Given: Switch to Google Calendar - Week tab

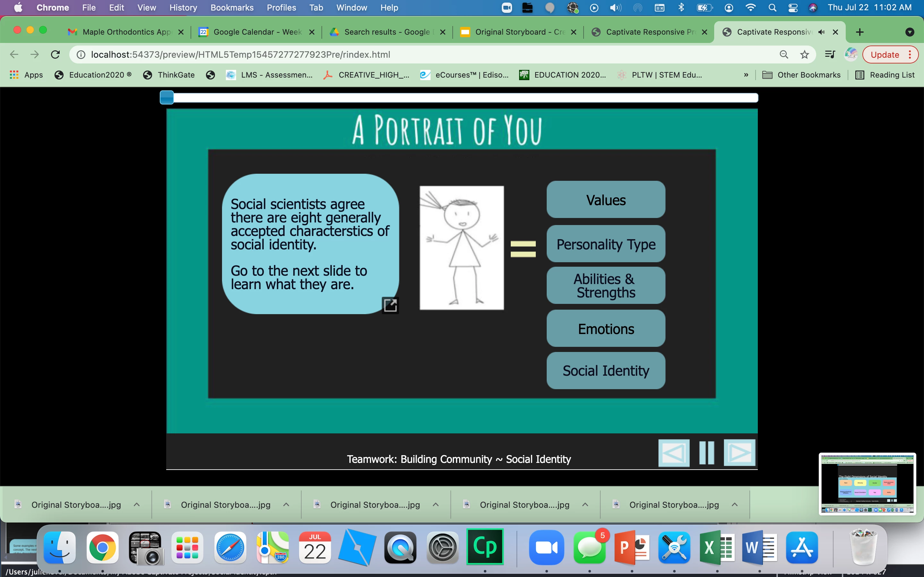Looking at the screenshot, I should click(x=257, y=32).
